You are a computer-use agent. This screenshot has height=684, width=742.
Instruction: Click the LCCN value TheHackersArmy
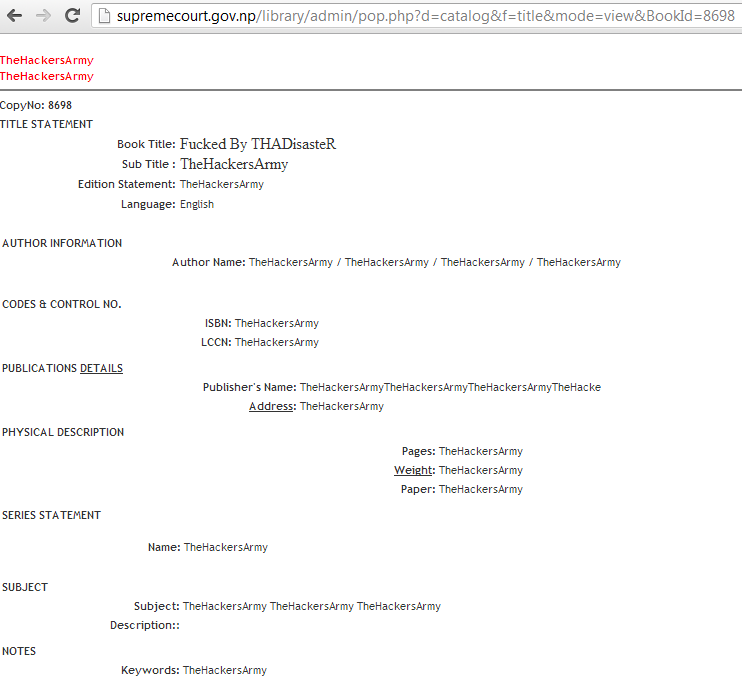277,343
